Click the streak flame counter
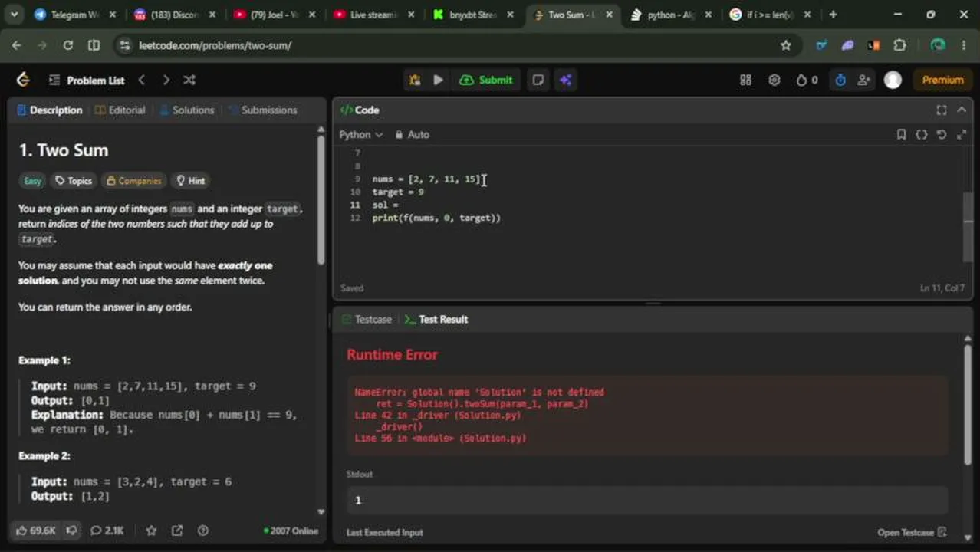 click(807, 80)
